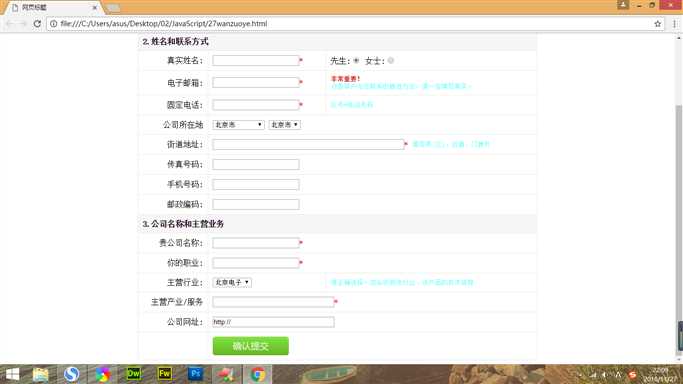Viewport: 683px width, 384px height.
Task: Open a new tab button
Action: (x=113, y=7)
